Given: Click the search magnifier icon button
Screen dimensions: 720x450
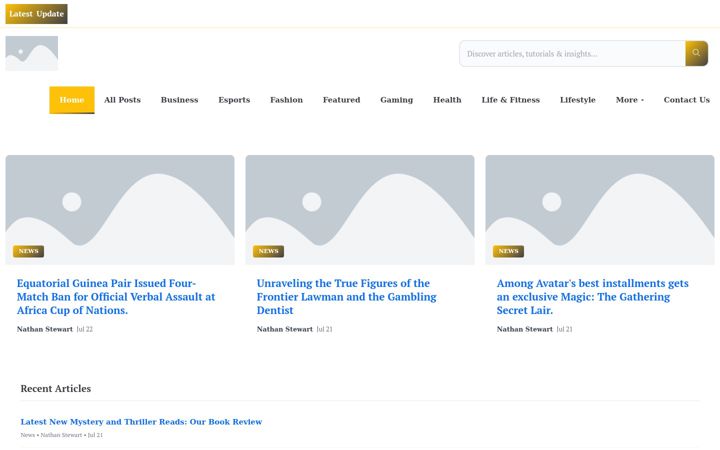Looking at the screenshot, I should (696, 53).
